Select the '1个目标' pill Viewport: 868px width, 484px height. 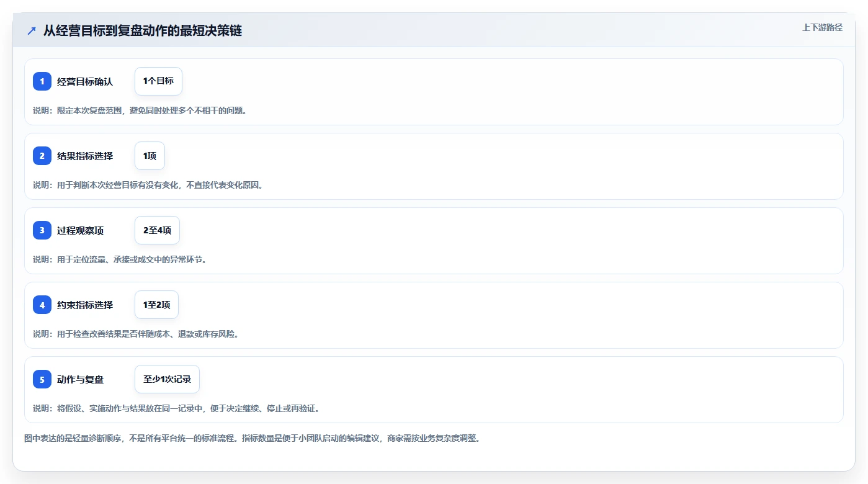point(158,81)
